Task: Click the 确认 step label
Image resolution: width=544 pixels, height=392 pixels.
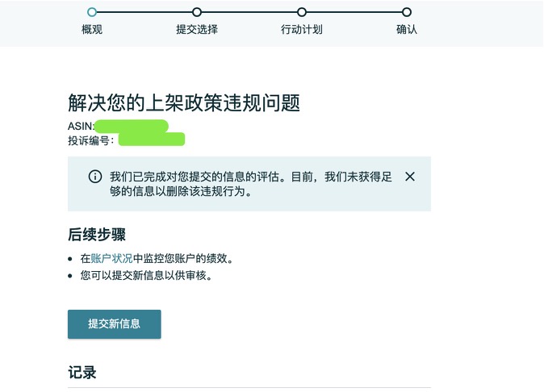Action: (x=407, y=30)
